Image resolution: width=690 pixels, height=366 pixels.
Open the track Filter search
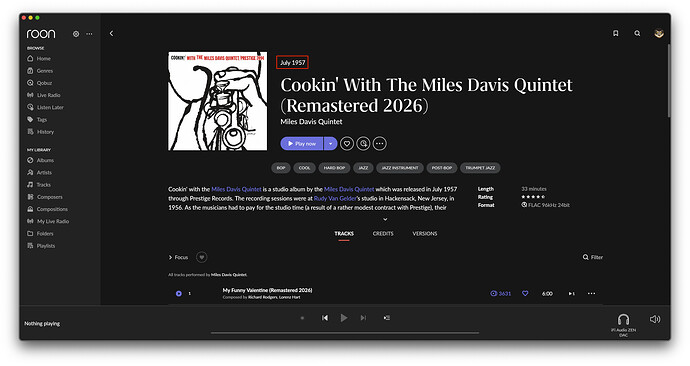593,257
